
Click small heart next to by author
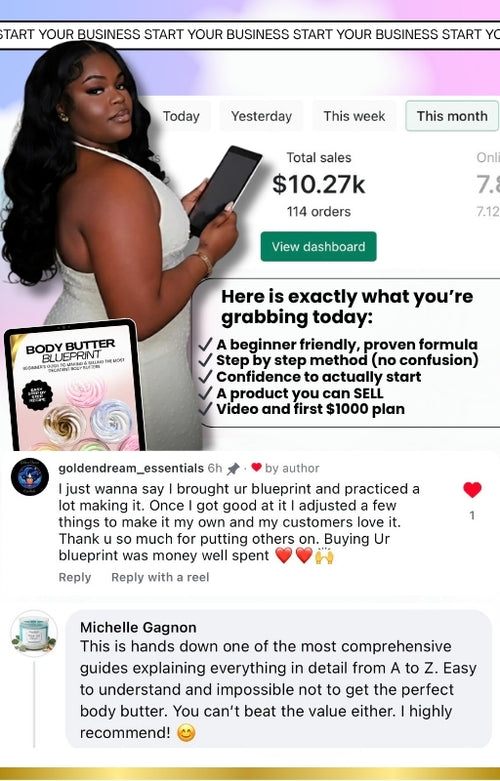tap(256, 467)
